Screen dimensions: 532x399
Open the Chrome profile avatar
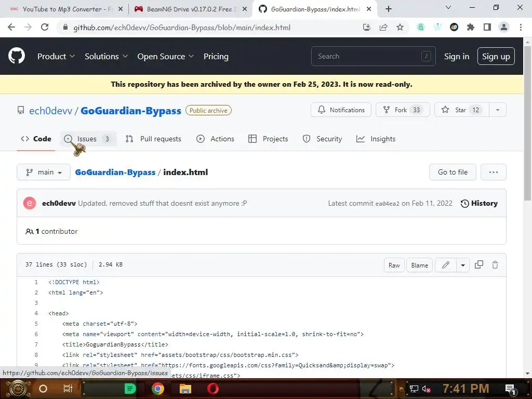[x=504, y=28]
